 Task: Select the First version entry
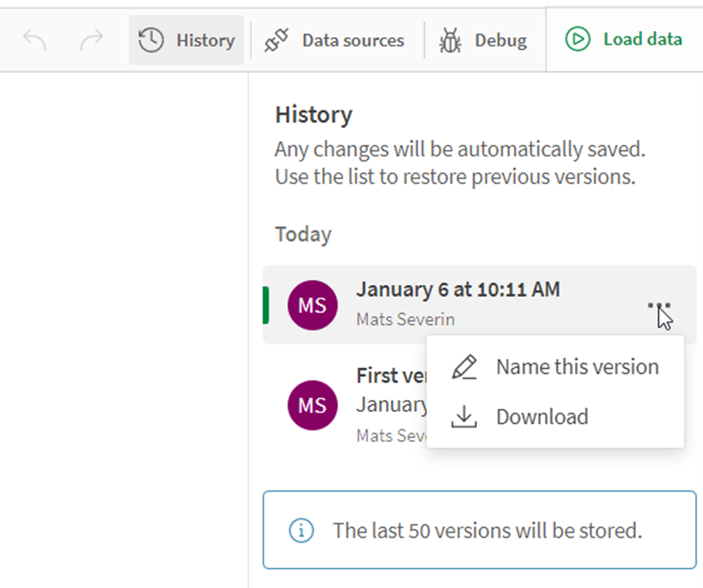click(386, 376)
